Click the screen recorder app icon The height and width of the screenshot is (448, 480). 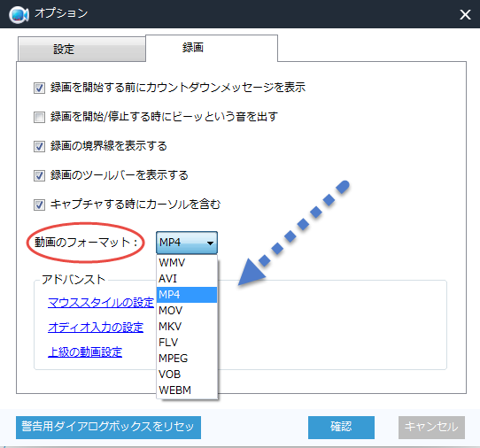coord(19,14)
